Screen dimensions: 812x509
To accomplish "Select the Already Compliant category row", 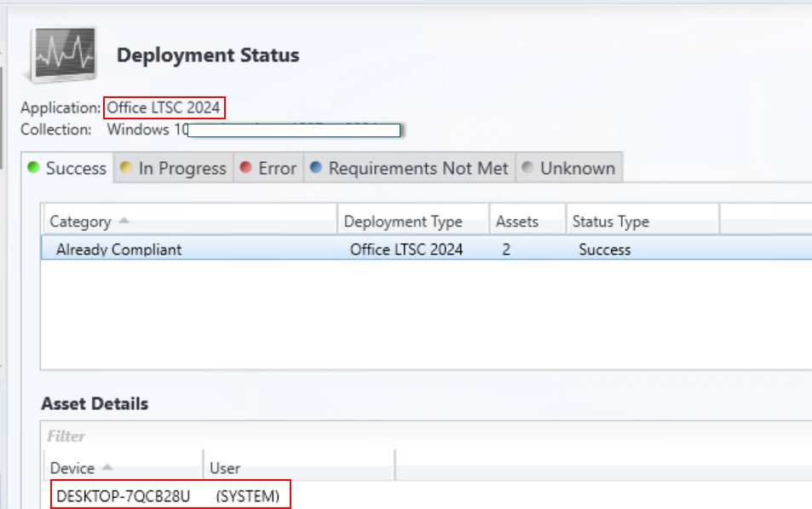I will point(118,250).
